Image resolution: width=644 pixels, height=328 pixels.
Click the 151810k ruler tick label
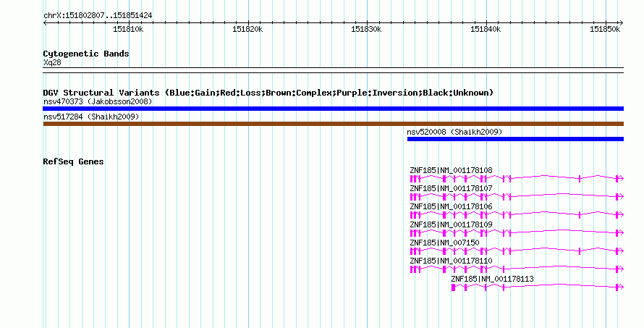pyautogui.click(x=128, y=30)
